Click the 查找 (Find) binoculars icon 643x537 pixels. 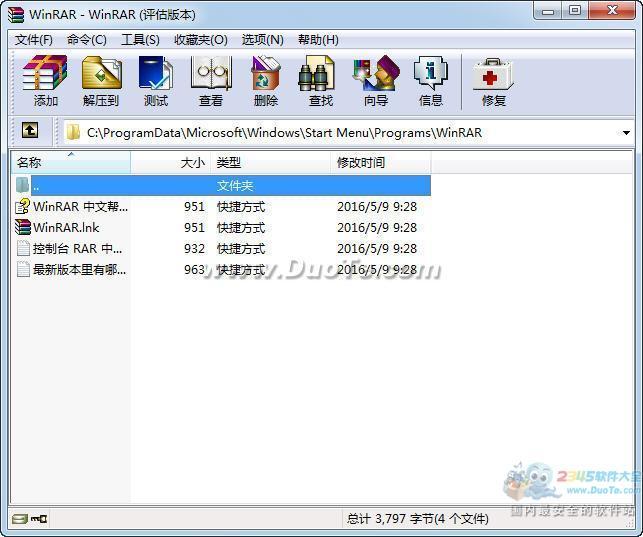tap(316, 73)
